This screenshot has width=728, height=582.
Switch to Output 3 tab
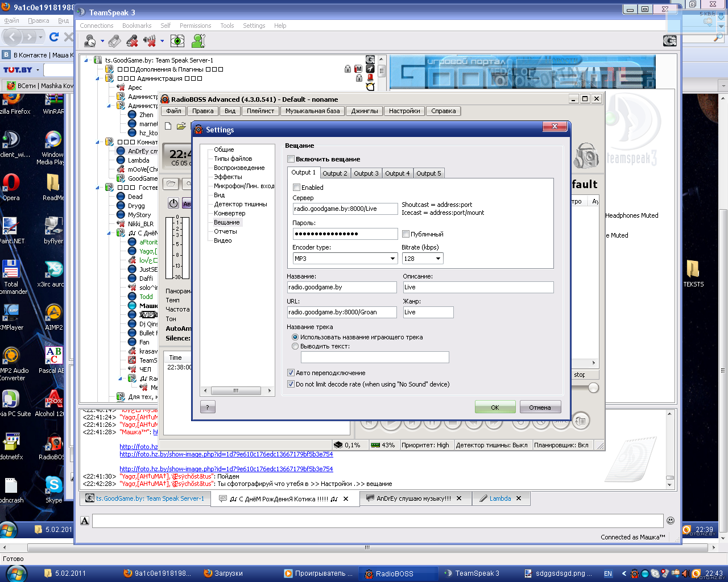[x=366, y=173]
